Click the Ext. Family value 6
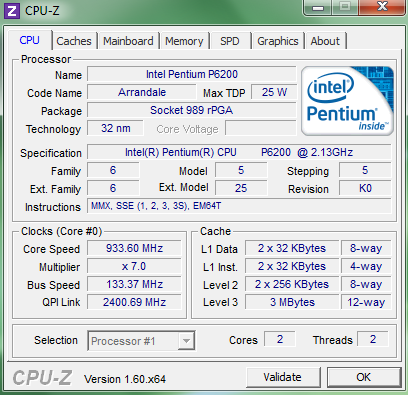The width and height of the screenshot is (408, 395). pos(113,188)
